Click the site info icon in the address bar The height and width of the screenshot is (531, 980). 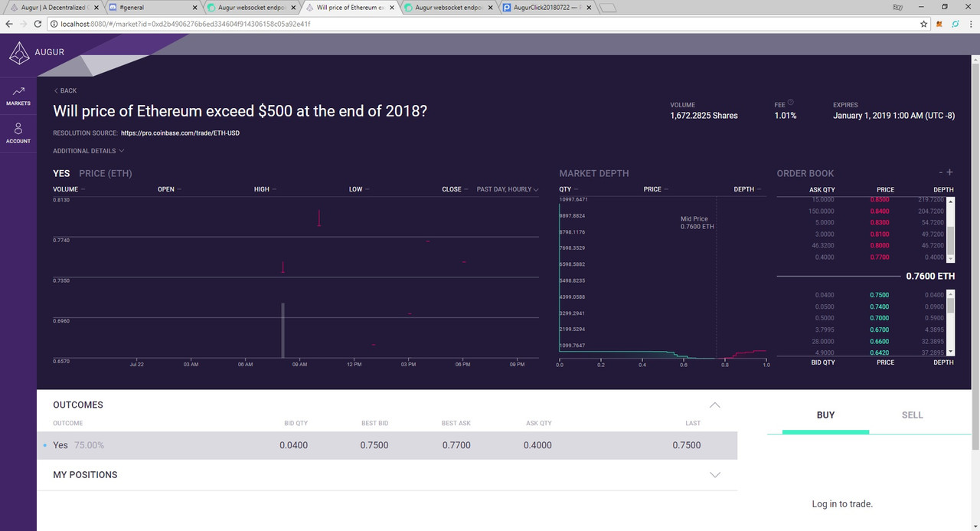tap(54, 24)
